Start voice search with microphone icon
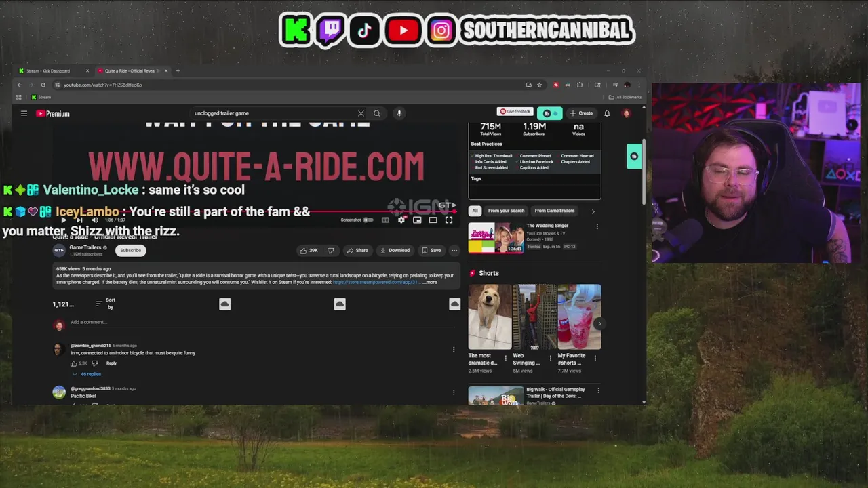Image resolution: width=868 pixels, height=488 pixels. click(399, 113)
